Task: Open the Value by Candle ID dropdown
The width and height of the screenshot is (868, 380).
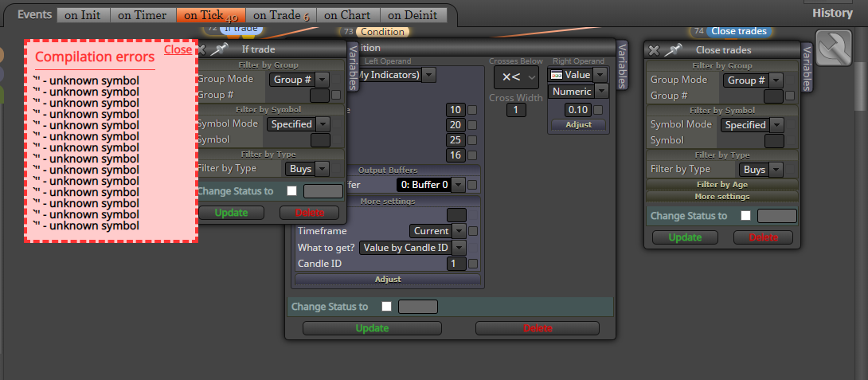Action: [412, 248]
